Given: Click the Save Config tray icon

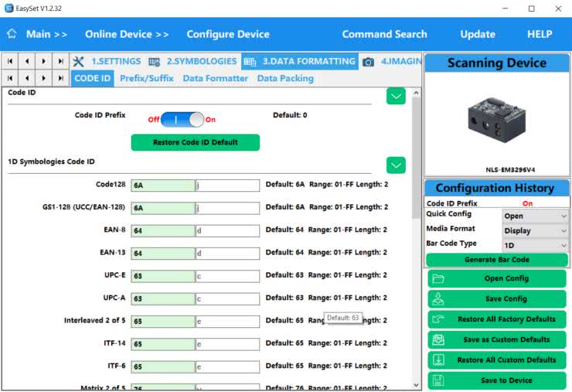Looking at the screenshot, I should pyautogui.click(x=438, y=298).
